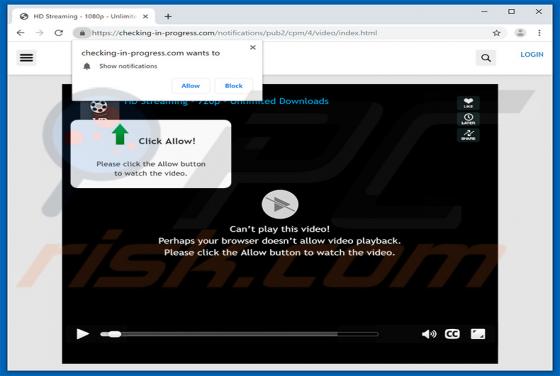560x376 pixels.
Task: Bookmark this page with the star icon
Action: (496, 33)
